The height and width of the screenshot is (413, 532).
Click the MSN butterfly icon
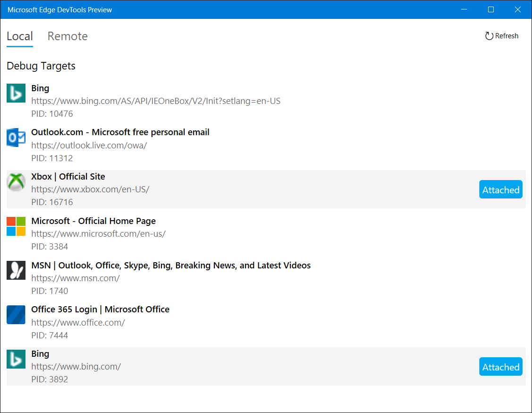tap(16, 270)
